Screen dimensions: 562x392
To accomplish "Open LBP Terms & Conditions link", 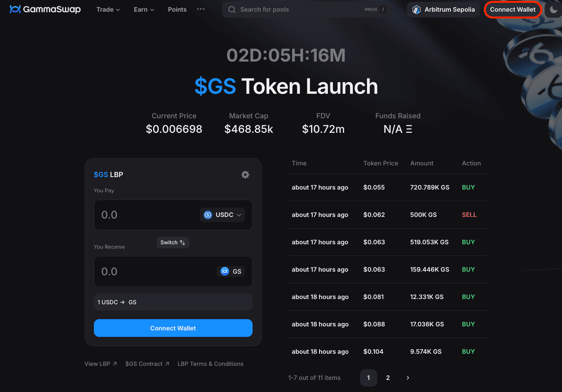I will [x=210, y=364].
